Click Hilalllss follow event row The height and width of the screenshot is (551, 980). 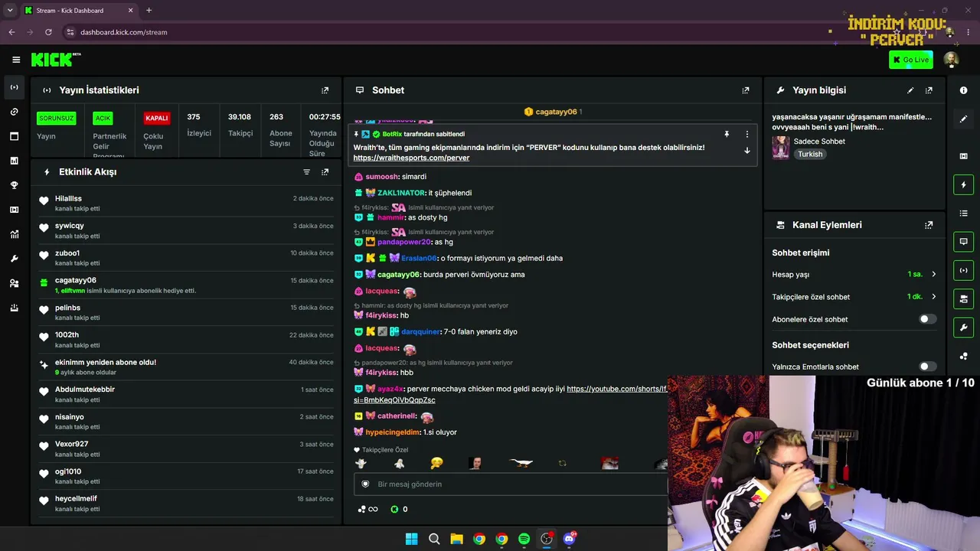(x=186, y=203)
